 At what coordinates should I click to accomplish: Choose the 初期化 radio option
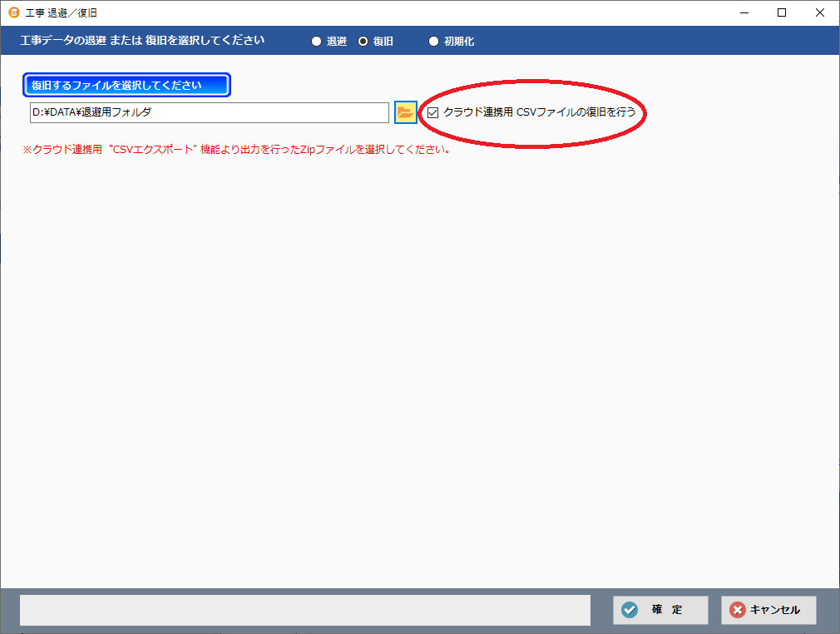[433, 42]
